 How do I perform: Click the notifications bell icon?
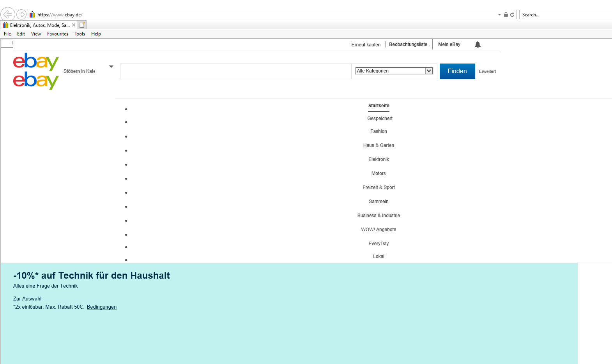[x=478, y=44]
